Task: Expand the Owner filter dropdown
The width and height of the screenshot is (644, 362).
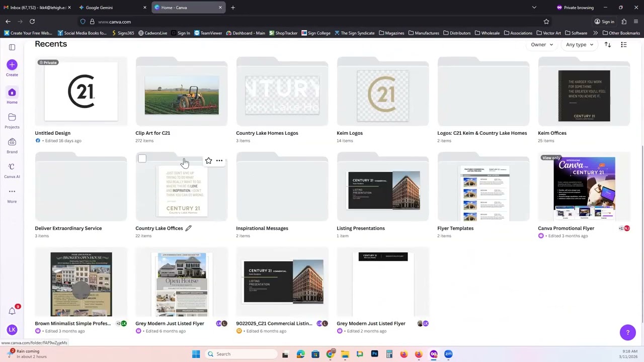Action: tap(542, 45)
